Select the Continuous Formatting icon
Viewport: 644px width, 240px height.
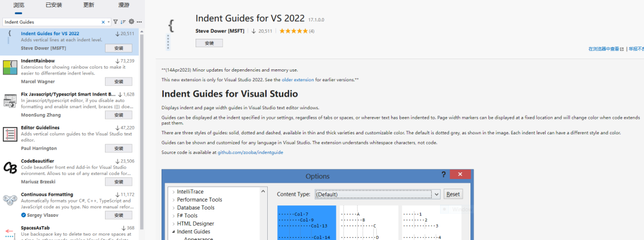click(10, 201)
